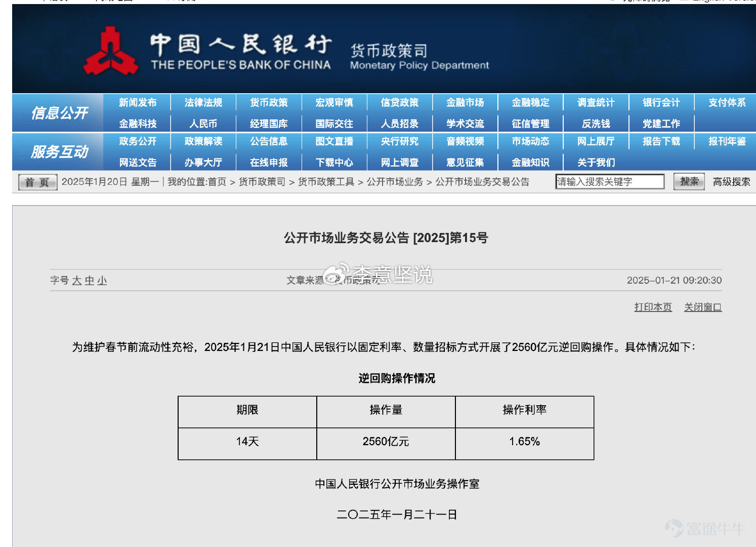Image resolution: width=756 pixels, height=547 pixels.
Task: Open 新闻发布 menu item
Action: pyautogui.click(x=138, y=103)
